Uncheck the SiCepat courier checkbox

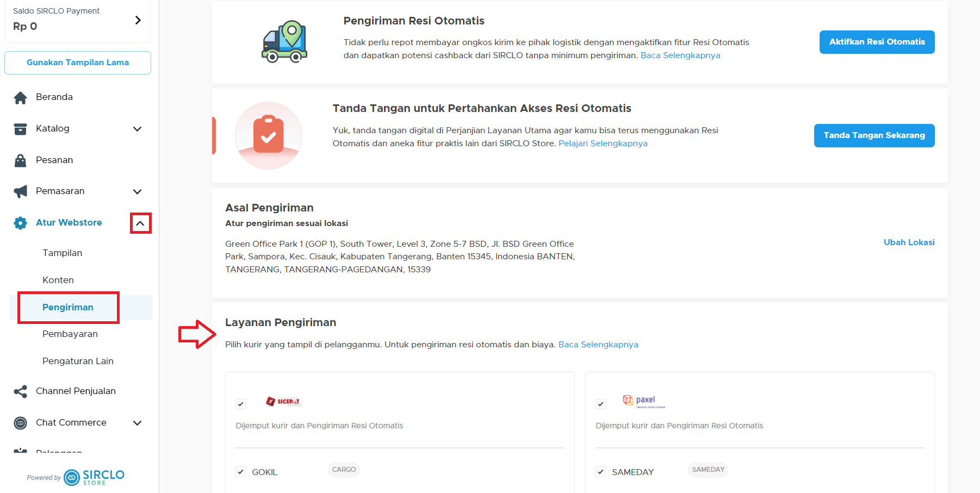click(240, 404)
